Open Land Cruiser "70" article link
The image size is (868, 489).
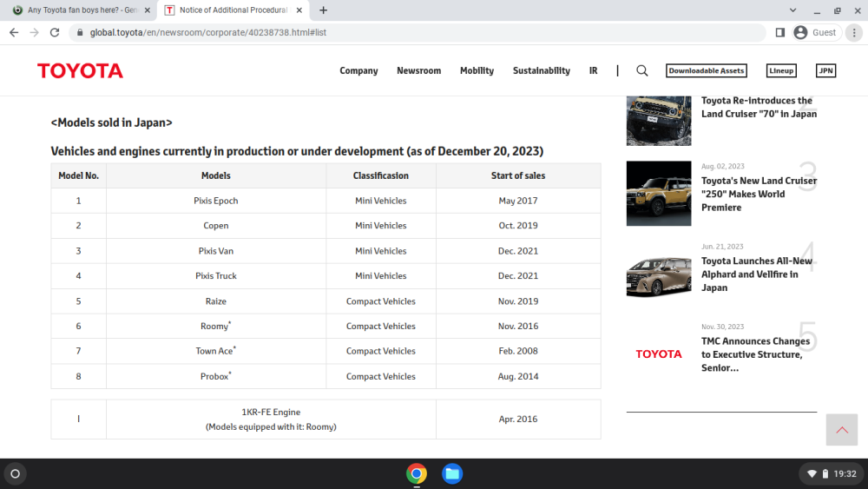759,107
